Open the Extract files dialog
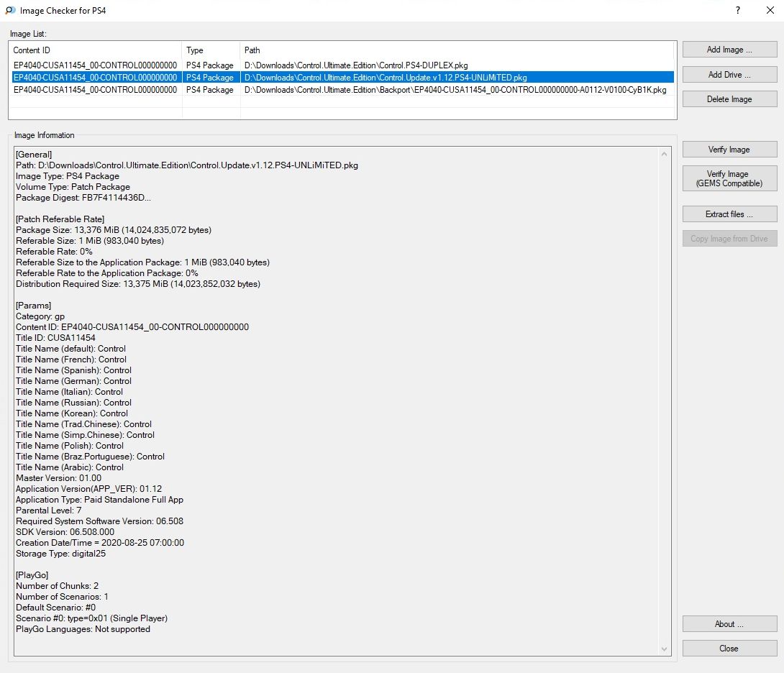The width and height of the screenshot is (784, 673). [x=729, y=214]
